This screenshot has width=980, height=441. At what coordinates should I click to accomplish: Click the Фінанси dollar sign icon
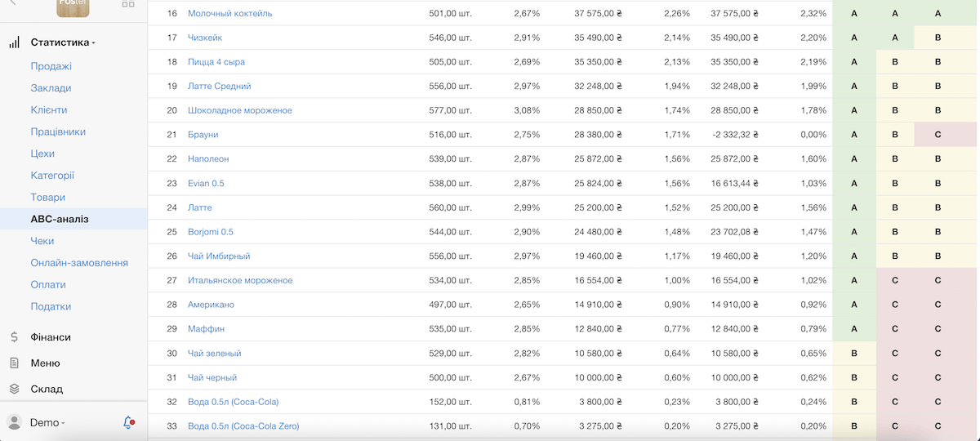pyautogui.click(x=14, y=337)
